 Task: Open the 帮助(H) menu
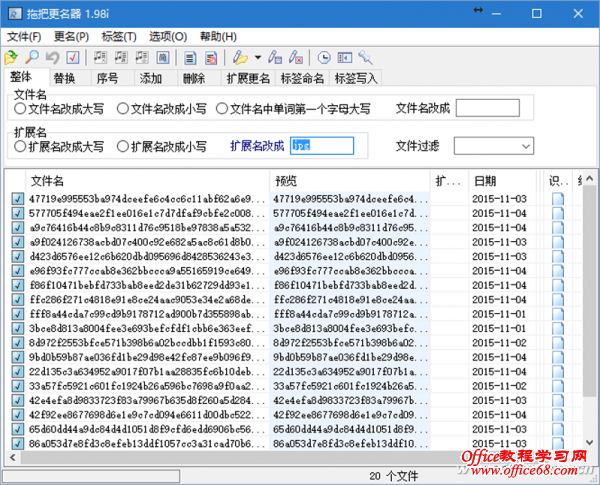(218, 37)
